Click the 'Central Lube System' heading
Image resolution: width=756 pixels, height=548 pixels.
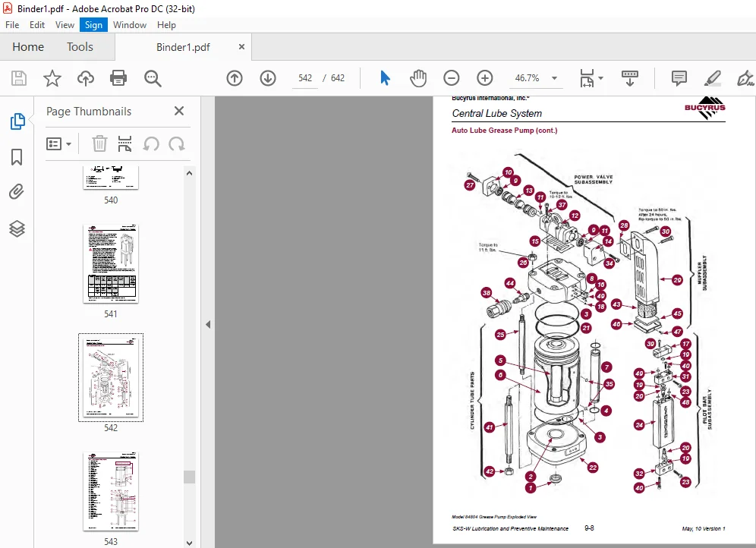496,113
